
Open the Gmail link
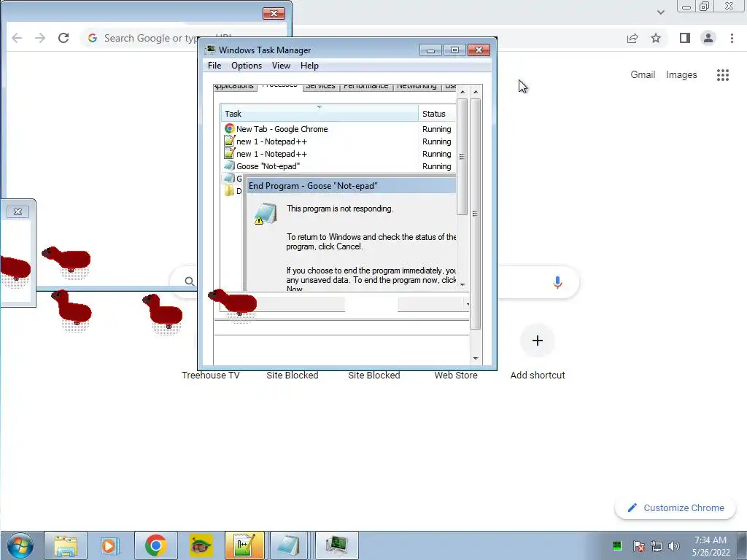tap(643, 75)
